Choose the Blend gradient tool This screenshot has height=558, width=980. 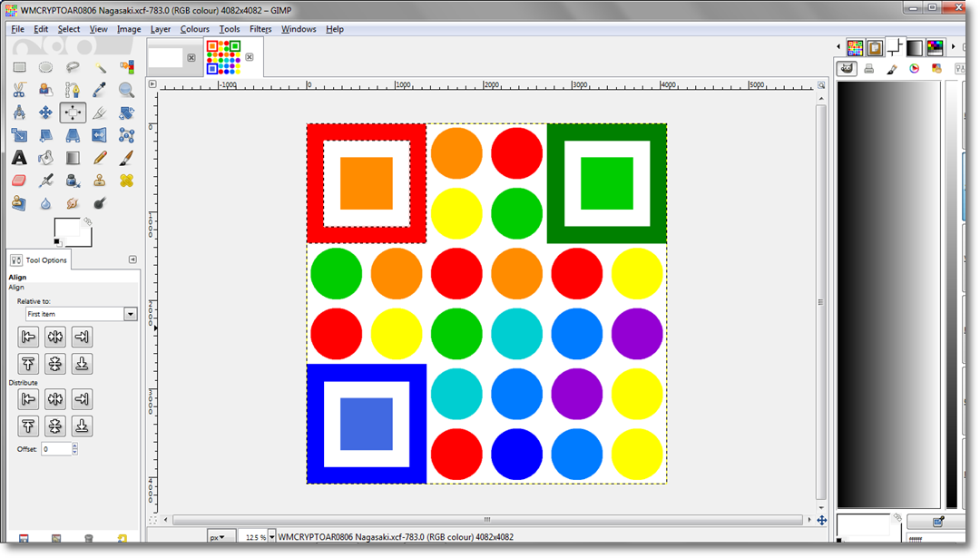click(73, 158)
